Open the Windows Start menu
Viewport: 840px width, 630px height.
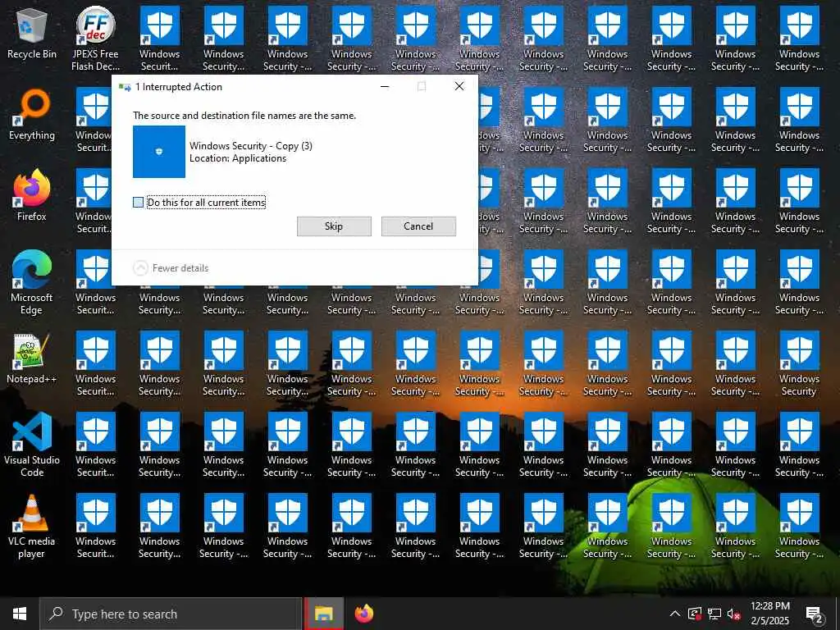coord(20,614)
